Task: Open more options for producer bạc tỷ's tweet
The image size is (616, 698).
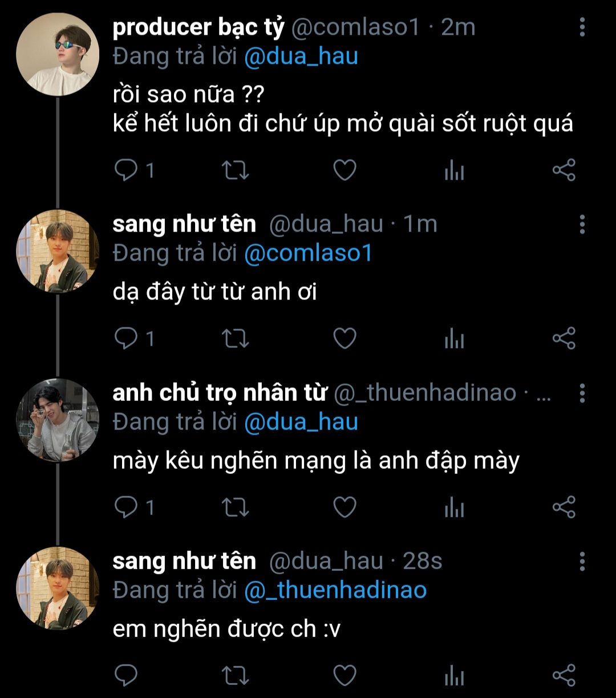Action: 582,27
